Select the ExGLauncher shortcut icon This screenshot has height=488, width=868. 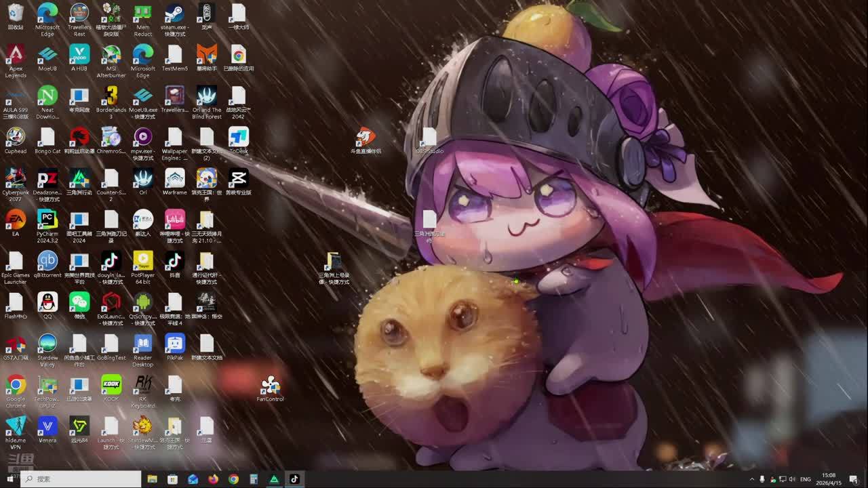pos(111,302)
